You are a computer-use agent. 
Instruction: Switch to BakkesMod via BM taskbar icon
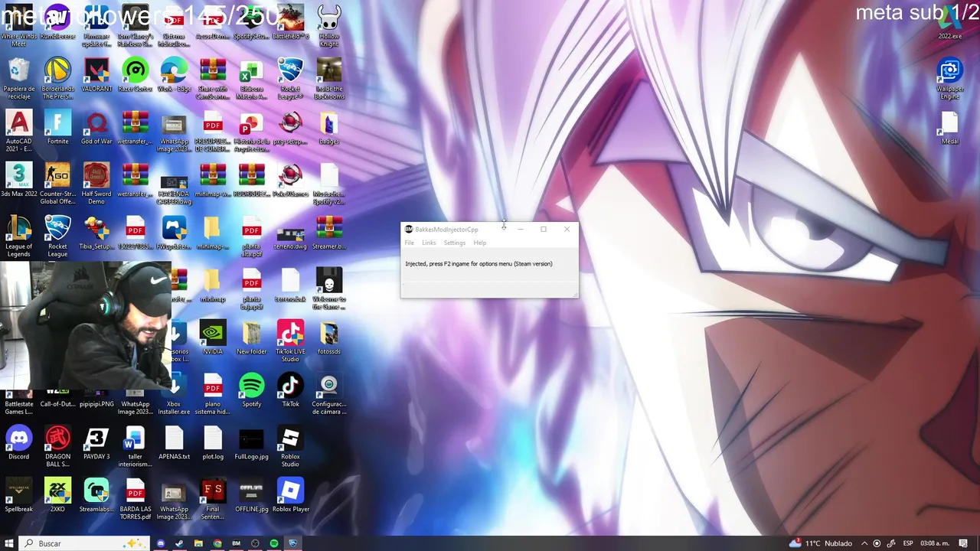tap(236, 543)
